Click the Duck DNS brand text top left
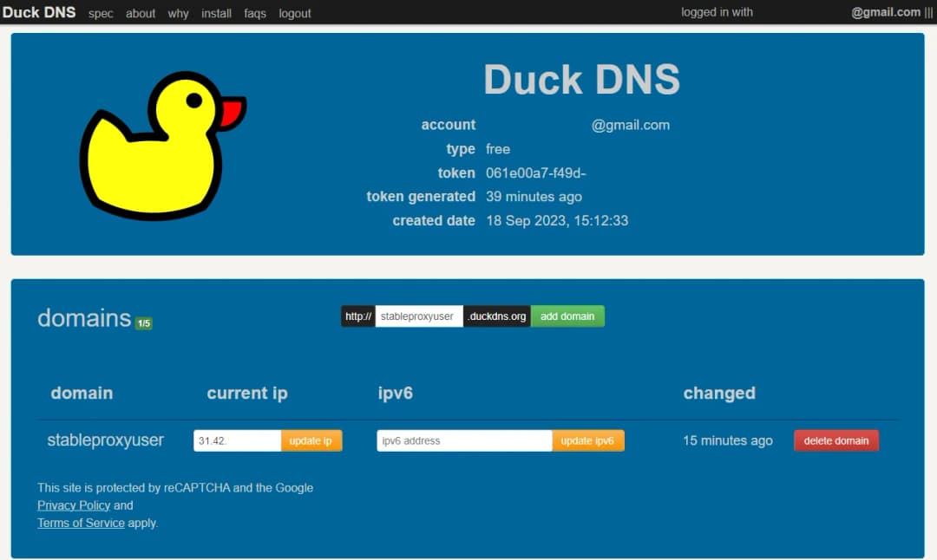 pos(39,12)
